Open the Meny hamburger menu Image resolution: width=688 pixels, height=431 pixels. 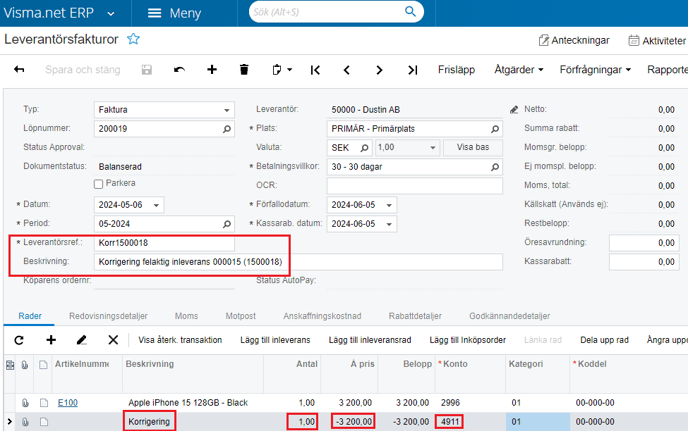tap(174, 13)
